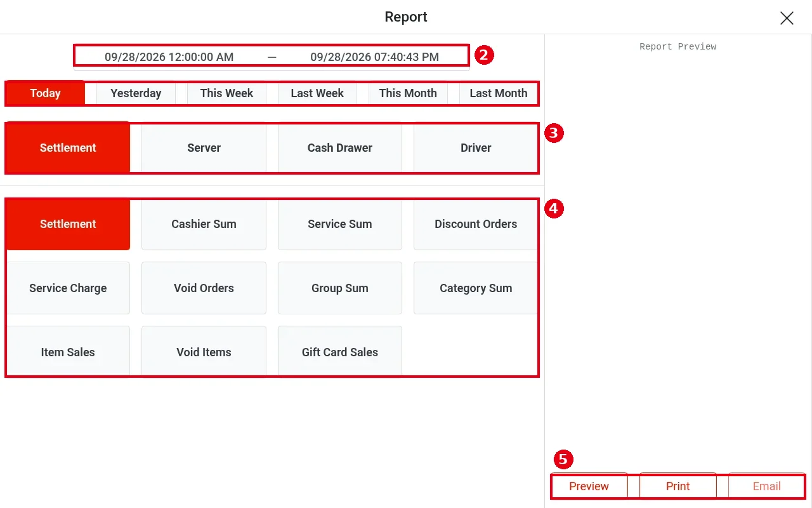Screen dimensions: 812x508
Task: Set range to This Month
Action: (x=408, y=93)
